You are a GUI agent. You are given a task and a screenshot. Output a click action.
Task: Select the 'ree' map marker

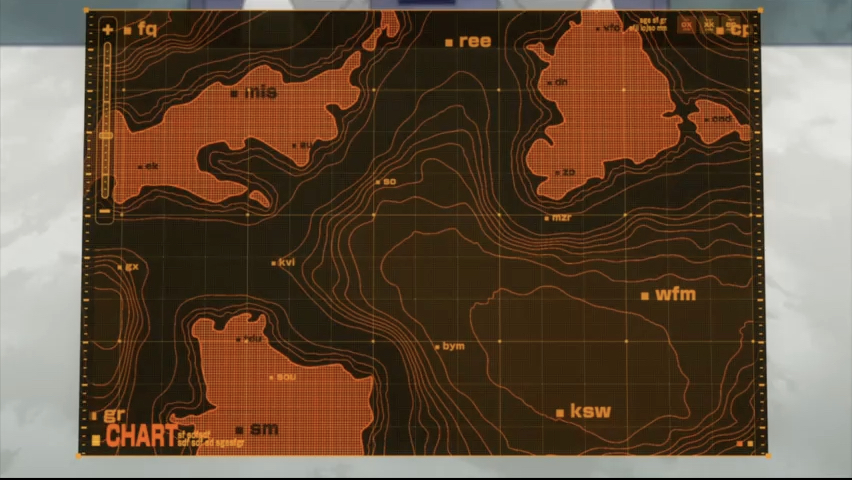(x=468, y=41)
